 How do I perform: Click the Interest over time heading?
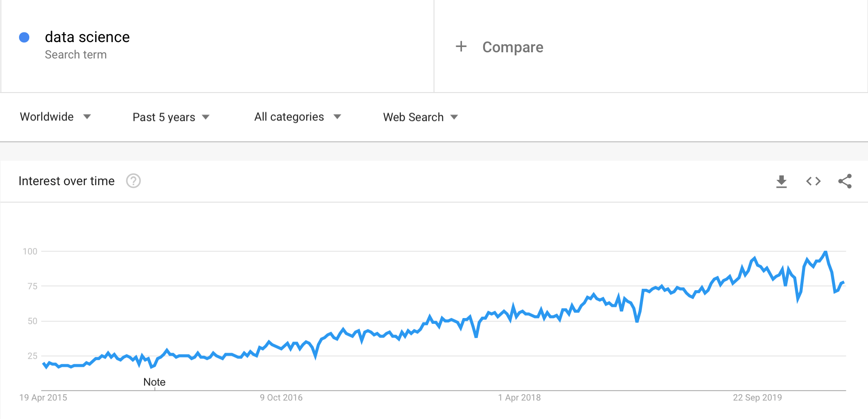(x=66, y=181)
